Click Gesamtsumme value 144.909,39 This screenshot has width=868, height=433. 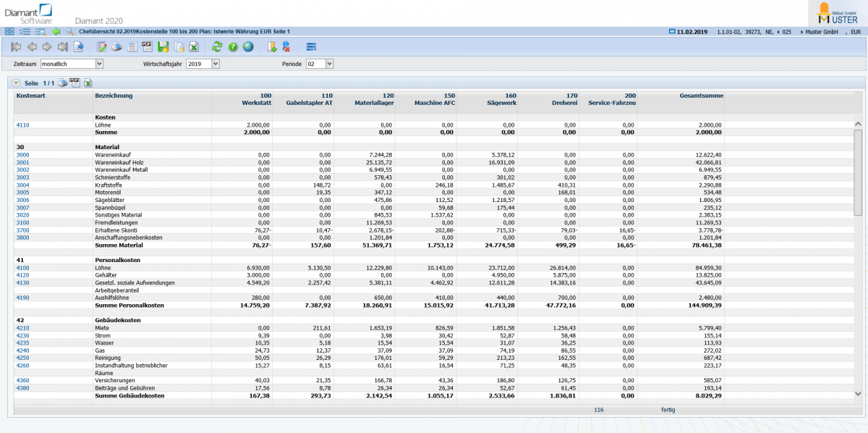pos(704,305)
